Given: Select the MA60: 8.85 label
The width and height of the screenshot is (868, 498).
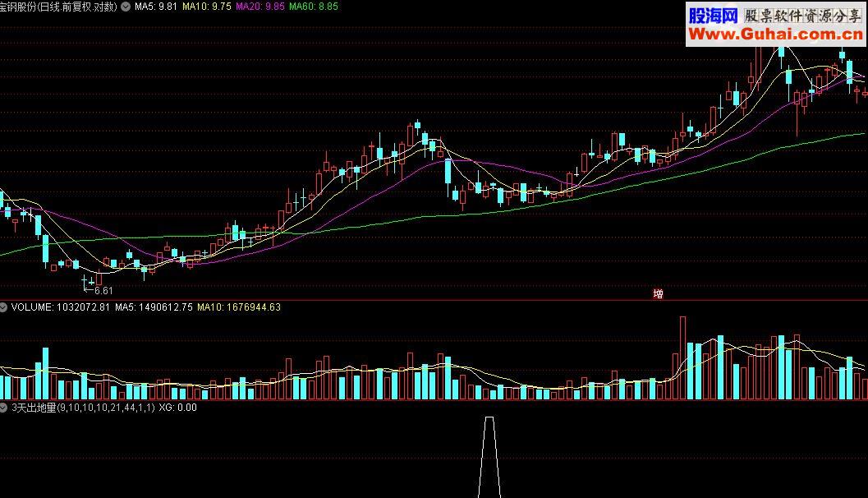Looking at the screenshot, I should 314,7.
